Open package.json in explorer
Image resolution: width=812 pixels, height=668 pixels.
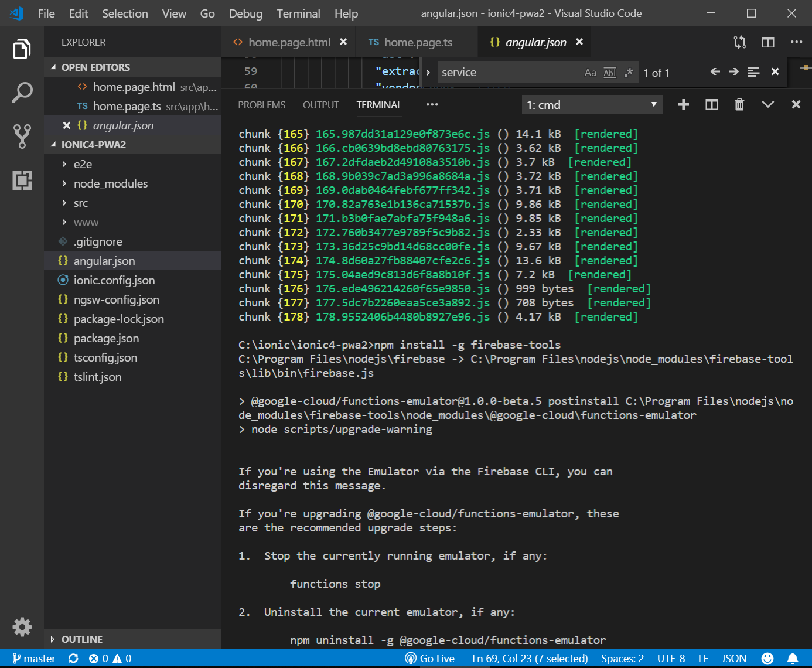pyautogui.click(x=132, y=338)
